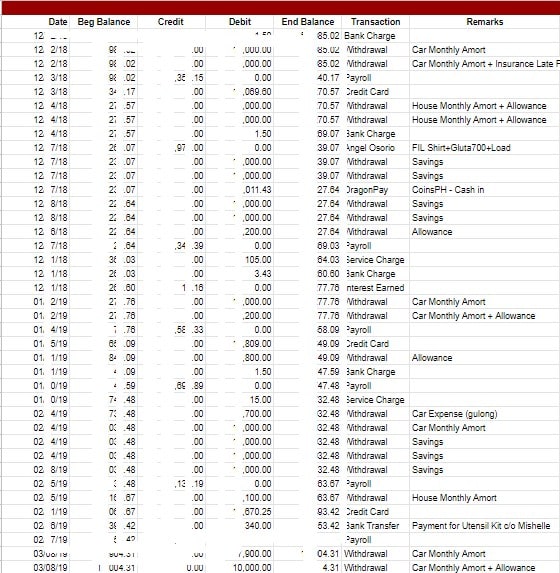
Task: Click the Allowance remark in the 800.00 debit row
Action: 485,358
